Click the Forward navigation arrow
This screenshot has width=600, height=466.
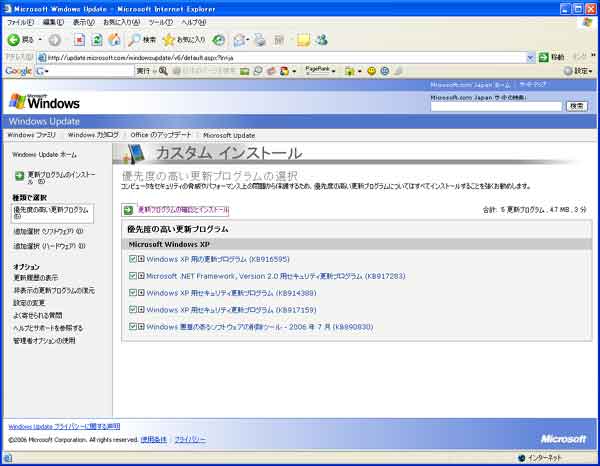point(55,40)
